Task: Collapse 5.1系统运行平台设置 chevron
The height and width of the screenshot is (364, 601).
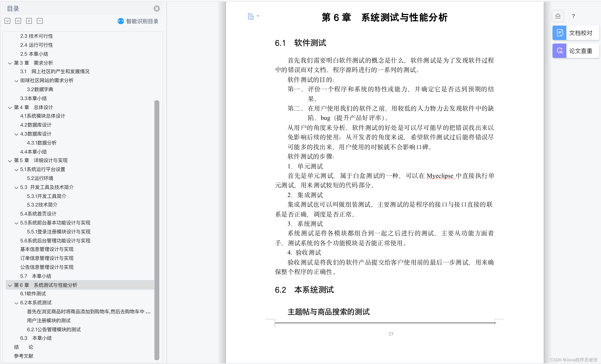Action: click(x=16, y=170)
